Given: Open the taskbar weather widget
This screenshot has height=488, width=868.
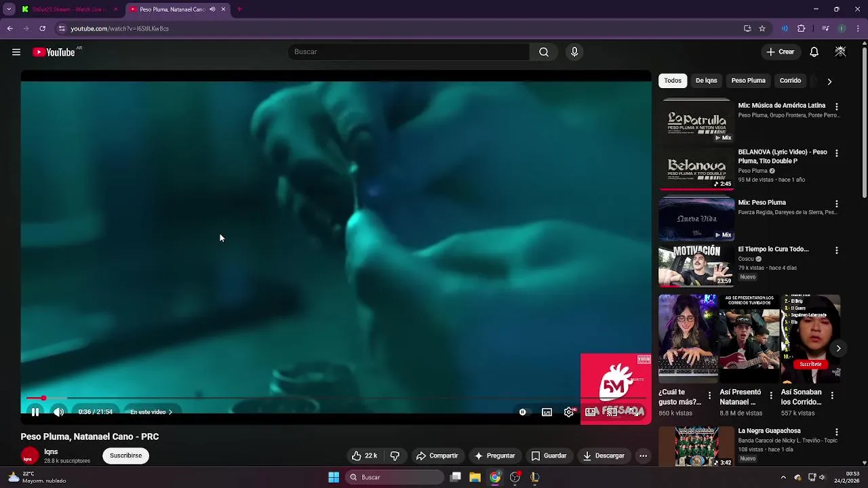Looking at the screenshot, I should tap(37, 477).
